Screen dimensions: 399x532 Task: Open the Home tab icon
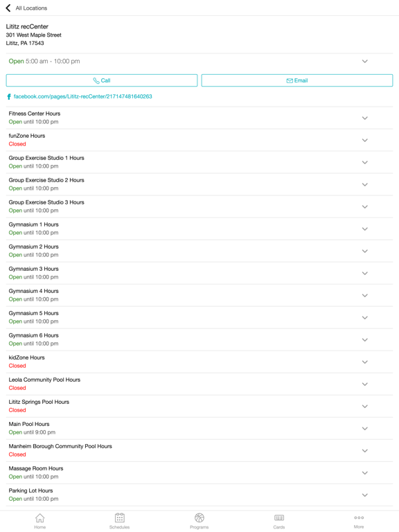click(39, 517)
